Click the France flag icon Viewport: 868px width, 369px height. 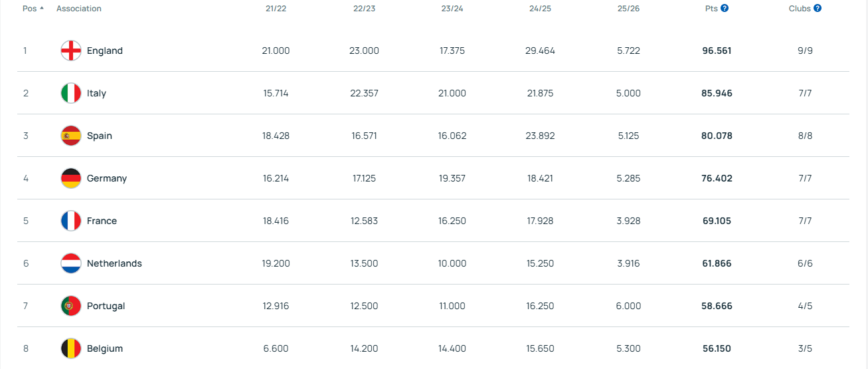point(71,221)
